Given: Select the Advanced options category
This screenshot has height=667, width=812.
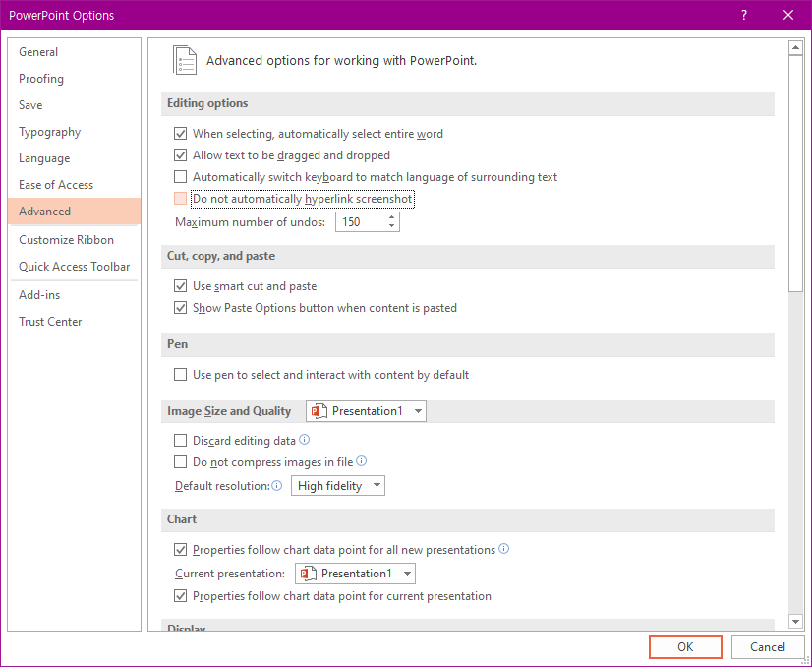Looking at the screenshot, I should pyautogui.click(x=75, y=212).
